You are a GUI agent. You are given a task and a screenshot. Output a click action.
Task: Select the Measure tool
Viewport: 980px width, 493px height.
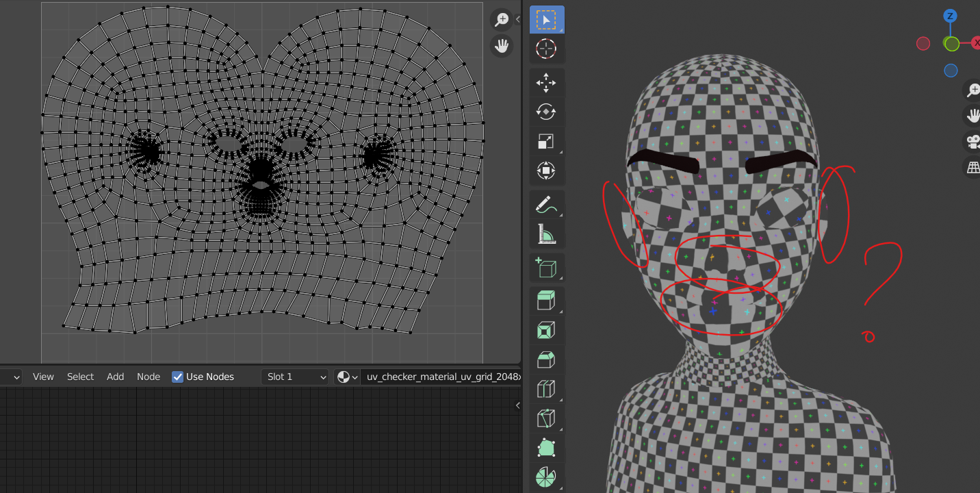(546, 233)
